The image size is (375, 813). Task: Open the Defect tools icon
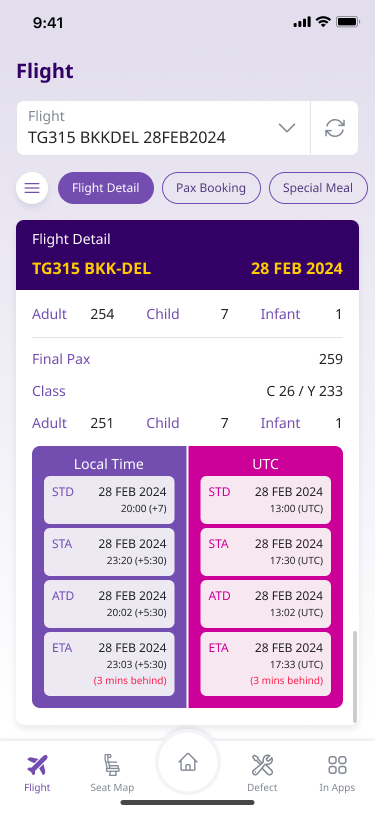[262, 765]
